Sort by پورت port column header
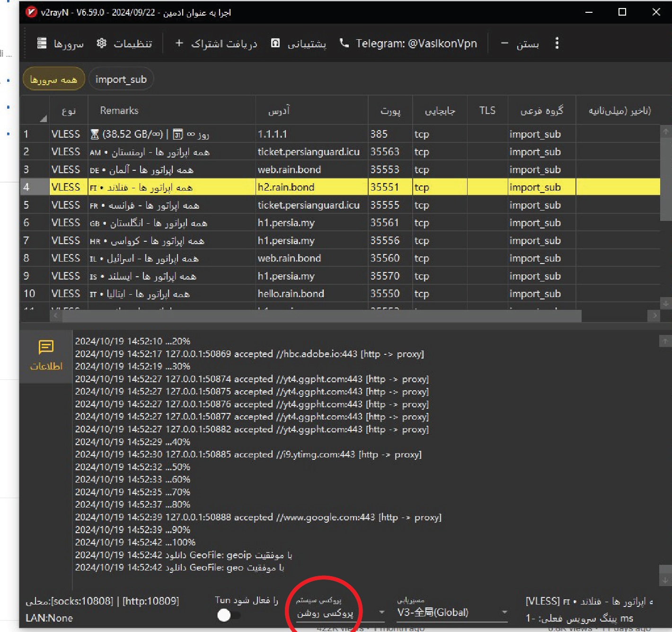Image resolution: width=672 pixels, height=632 pixels. (x=390, y=111)
